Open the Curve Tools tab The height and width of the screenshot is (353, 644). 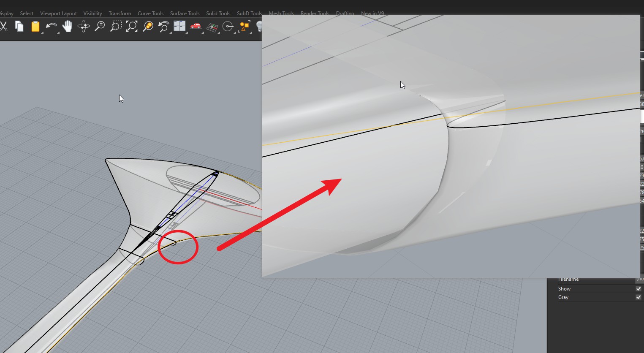pos(150,14)
